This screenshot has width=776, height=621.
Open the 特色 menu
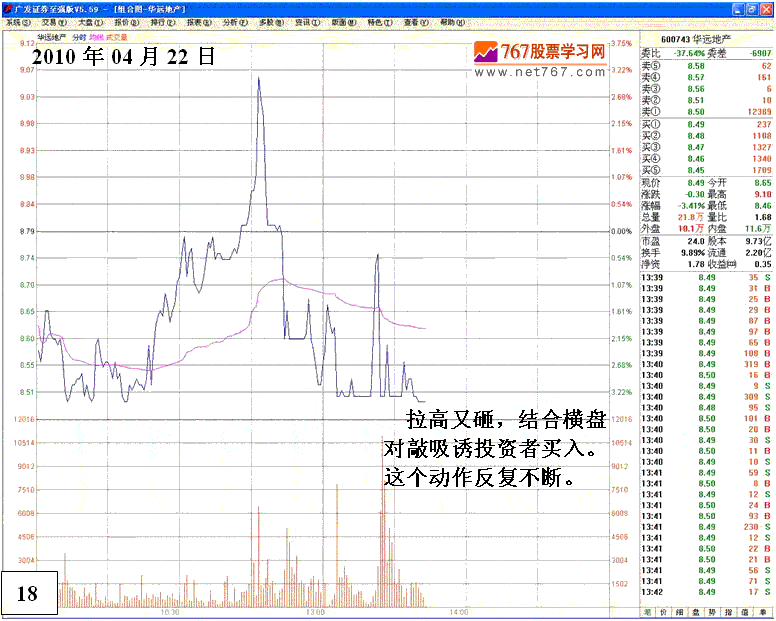tap(379, 21)
